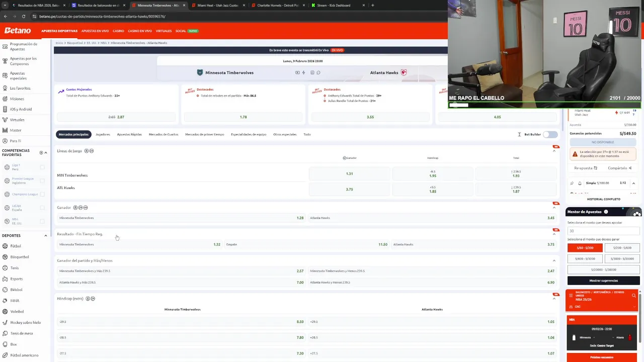Image resolution: width=644 pixels, height=362 pixels.
Task: Reload the browser page
Action: click(x=23, y=16)
